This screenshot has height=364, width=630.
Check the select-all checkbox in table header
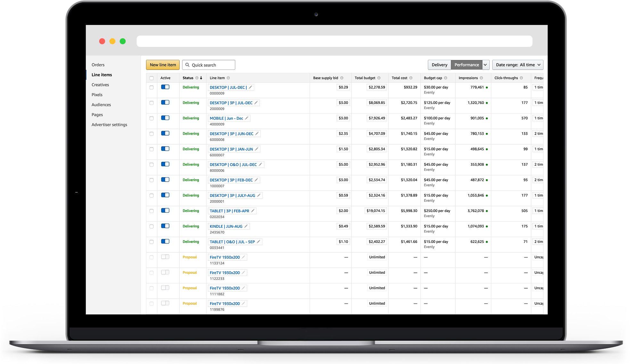(151, 78)
